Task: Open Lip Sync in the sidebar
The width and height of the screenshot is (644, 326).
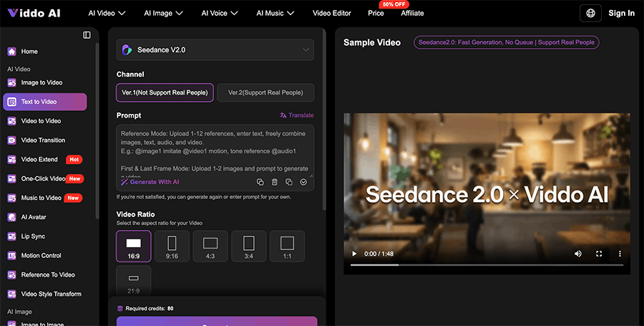Action: click(x=33, y=236)
